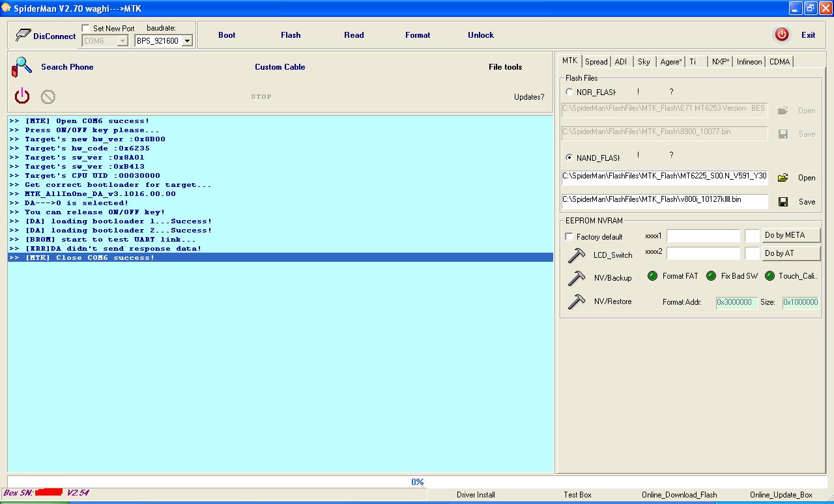Click the STOP label button
The image size is (834, 504).
[261, 97]
